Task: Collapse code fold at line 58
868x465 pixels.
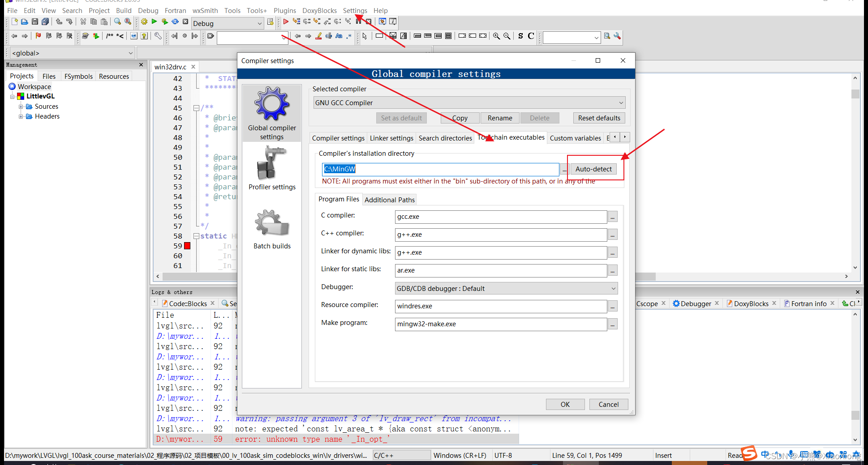Action: tap(196, 236)
